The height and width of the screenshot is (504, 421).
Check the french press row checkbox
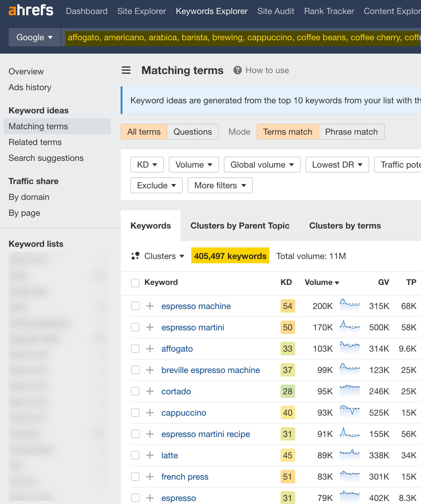tap(135, 477)
